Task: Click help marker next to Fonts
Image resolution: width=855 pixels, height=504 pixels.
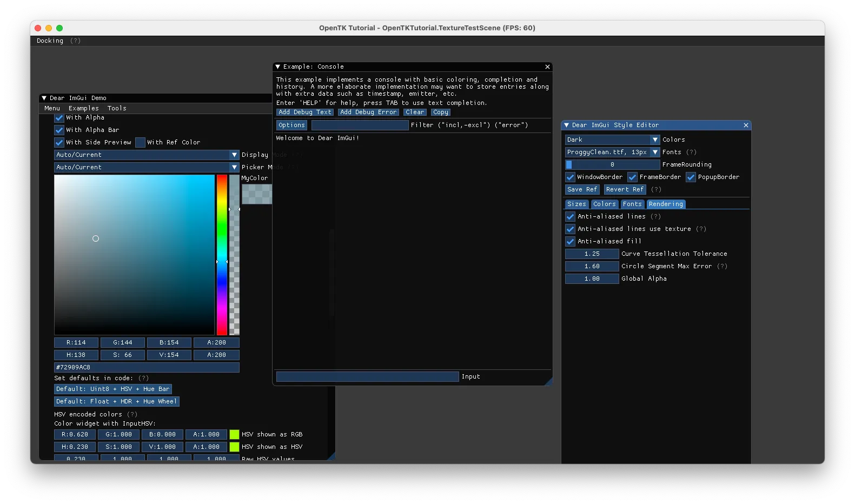Action: pyautogui.click(x=691, y=152)
